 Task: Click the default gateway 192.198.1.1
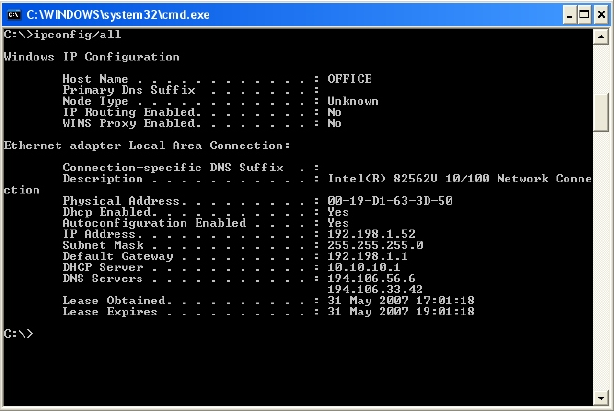tap(367, 256)
